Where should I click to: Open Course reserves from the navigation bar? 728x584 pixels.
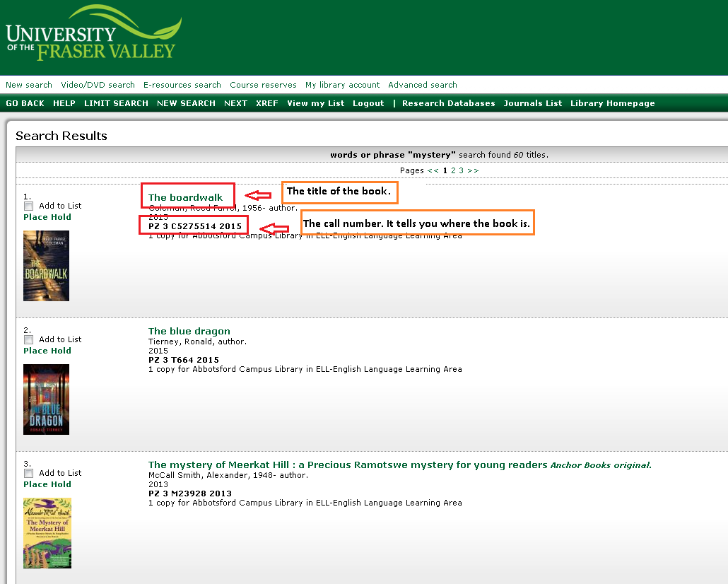coord(263,85)
